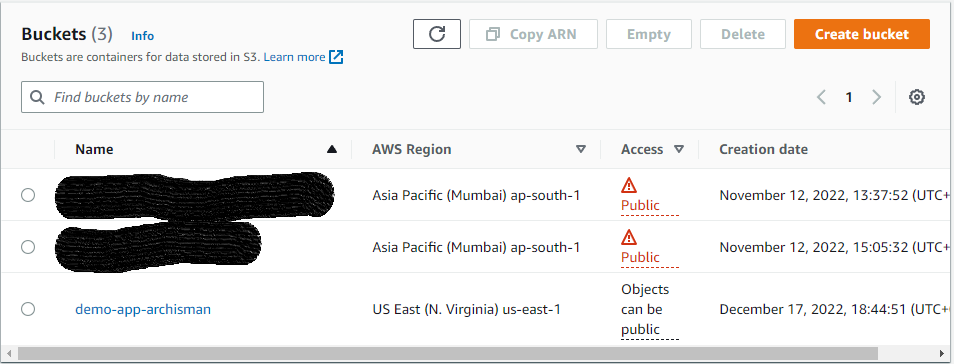Click the horizontal scrollbar thumb

pyautogui.click(x=448, y=354)
